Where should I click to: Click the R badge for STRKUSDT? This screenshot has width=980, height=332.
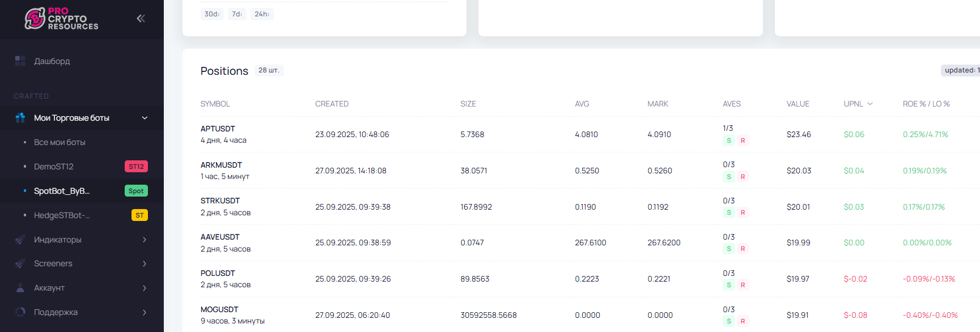point(743,212)
